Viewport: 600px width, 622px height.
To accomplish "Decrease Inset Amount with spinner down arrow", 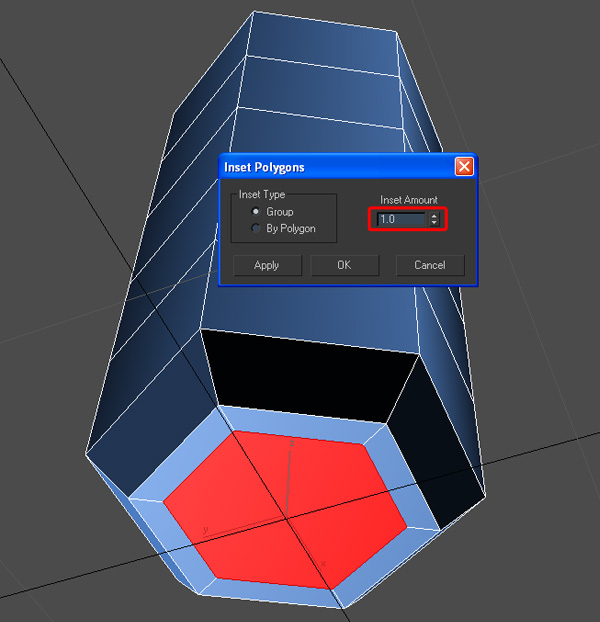I will [x=434, y=223].
